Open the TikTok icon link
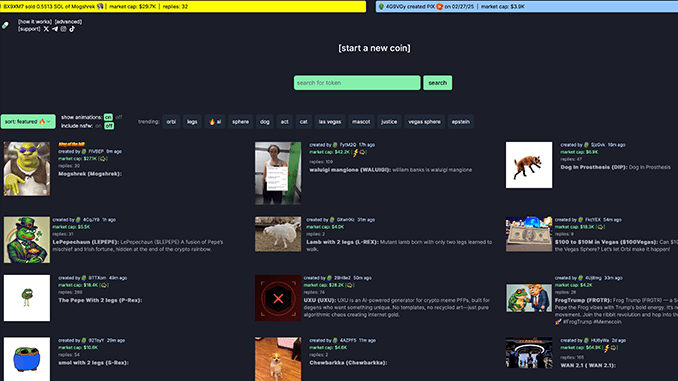The width and height of the screenshot is (678, 381). pyautogui.click(x=72, y=29)
